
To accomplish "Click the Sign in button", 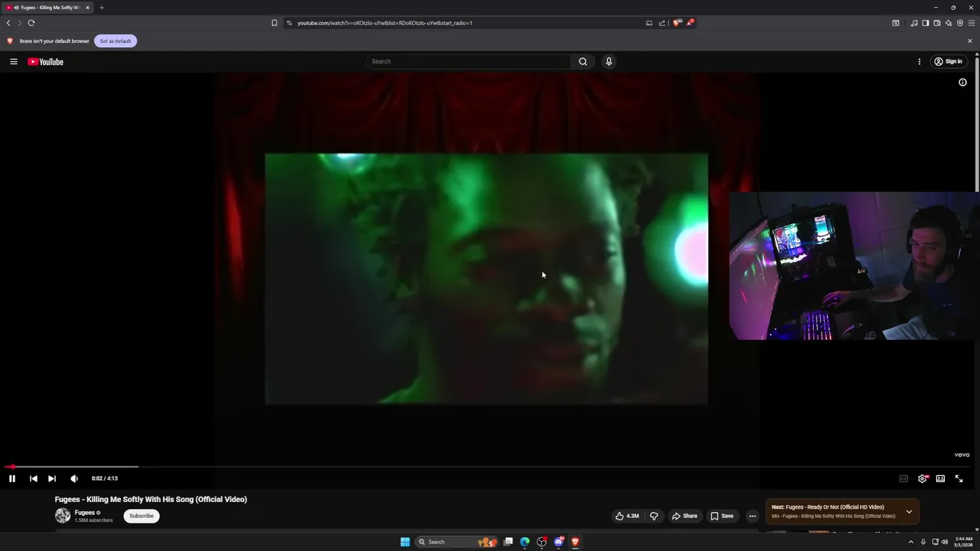I will tap(948, 61).
